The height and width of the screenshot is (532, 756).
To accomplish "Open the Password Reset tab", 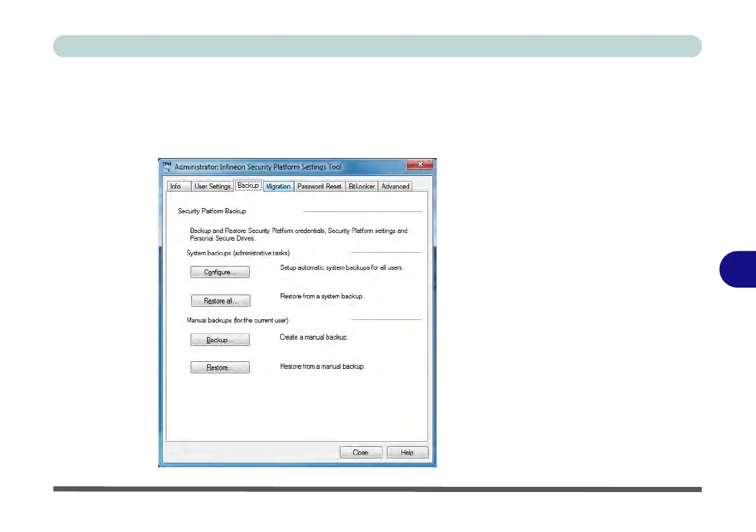I will [x=319, y=187].
